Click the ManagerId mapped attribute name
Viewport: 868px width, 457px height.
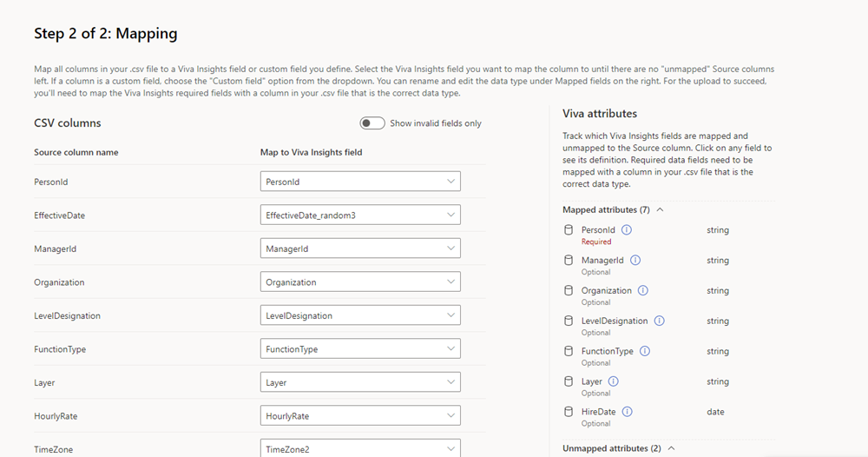click(x=602, y=261)
